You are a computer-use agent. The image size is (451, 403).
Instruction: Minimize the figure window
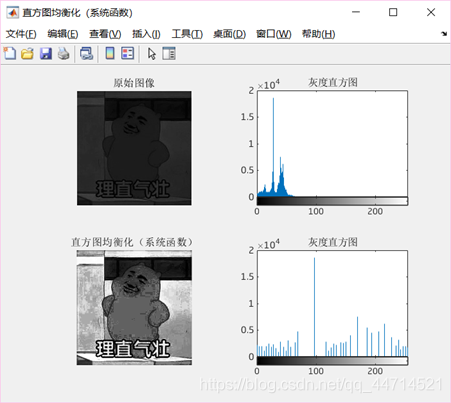pos(356,12)
